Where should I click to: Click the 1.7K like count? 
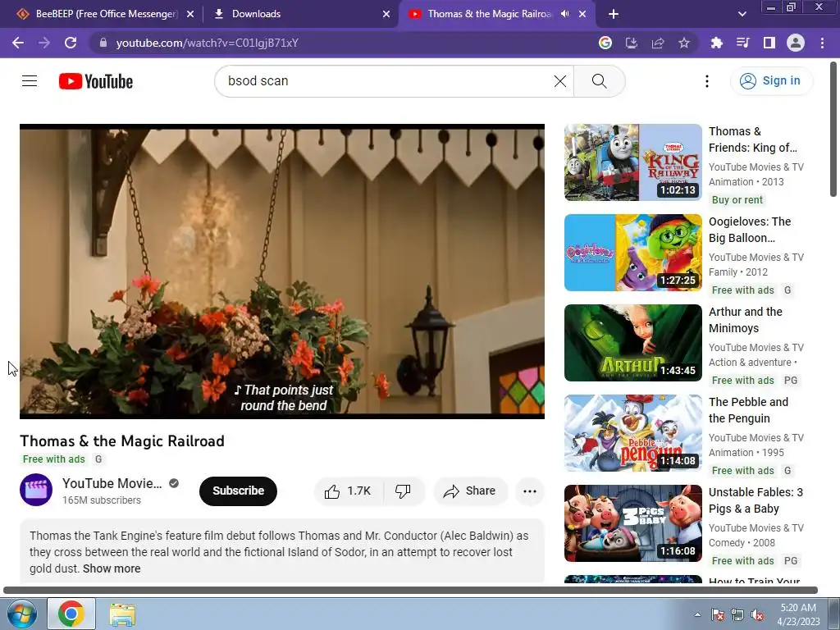coord(359,491)
